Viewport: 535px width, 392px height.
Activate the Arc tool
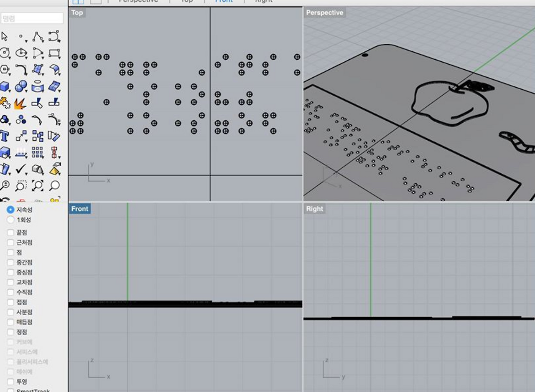coord(38,53)
